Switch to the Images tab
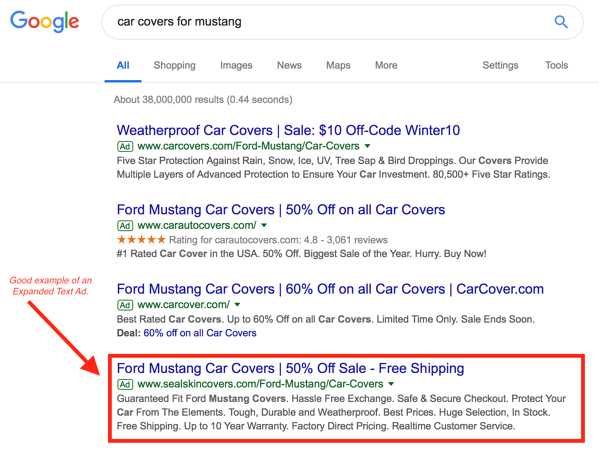This screenshot has height=450, width=599. pos(236,65)
